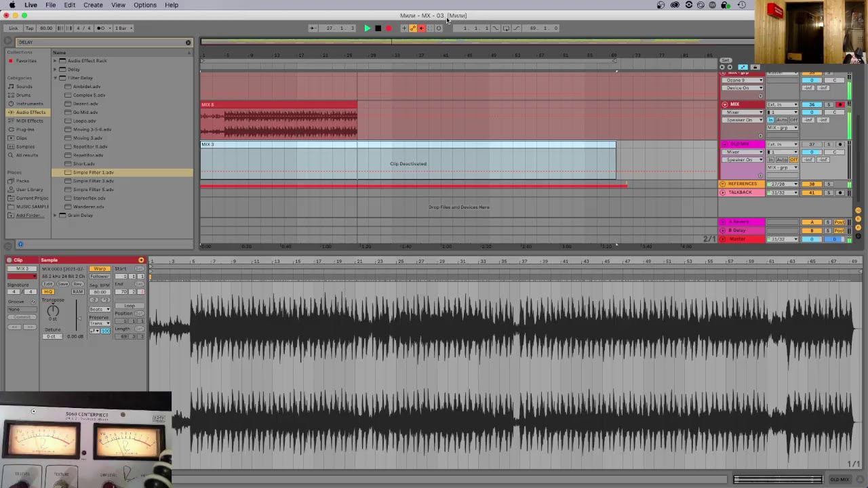
Task: Toggle Follow playback arrow button
Action: (x=313, y=28)
